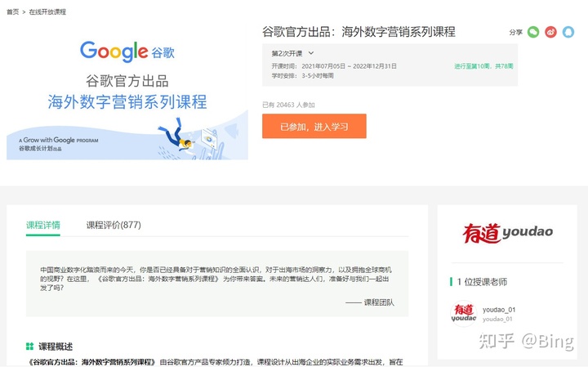Click 开课时间 date range text
Image resolution: width=588 pixels, height=367 pixels.
coord(334,66)
